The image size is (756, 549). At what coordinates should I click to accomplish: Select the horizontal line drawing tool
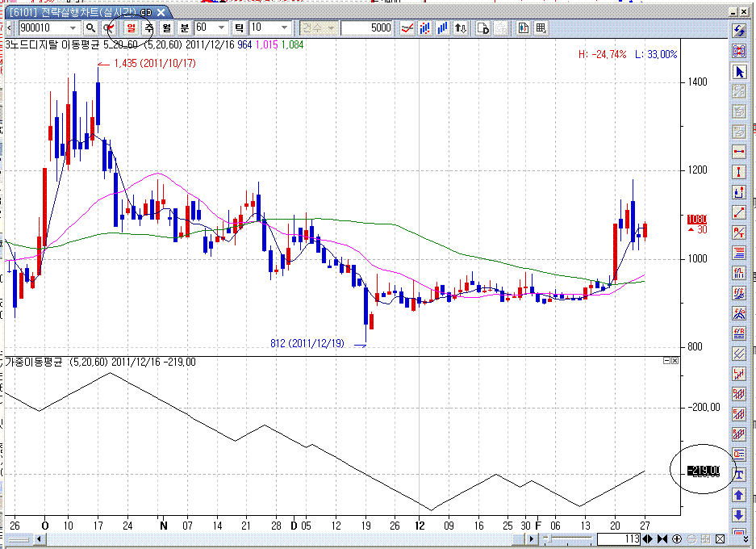pyautogui.click(x=739, y=152)
